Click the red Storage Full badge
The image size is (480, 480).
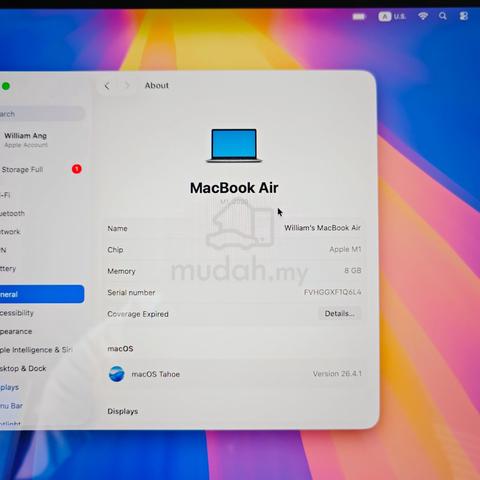[x=77, y=169]
